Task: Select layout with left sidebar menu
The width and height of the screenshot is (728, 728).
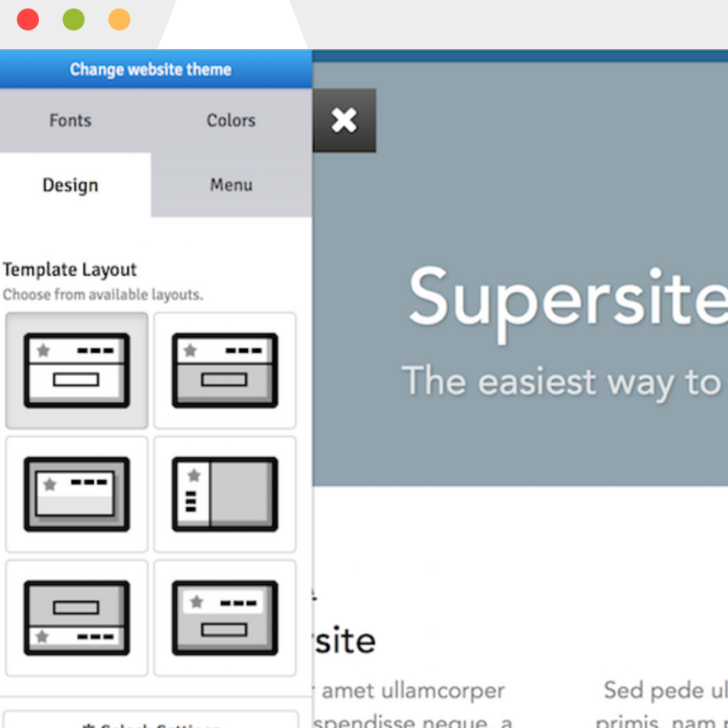Action: [224, 494]
